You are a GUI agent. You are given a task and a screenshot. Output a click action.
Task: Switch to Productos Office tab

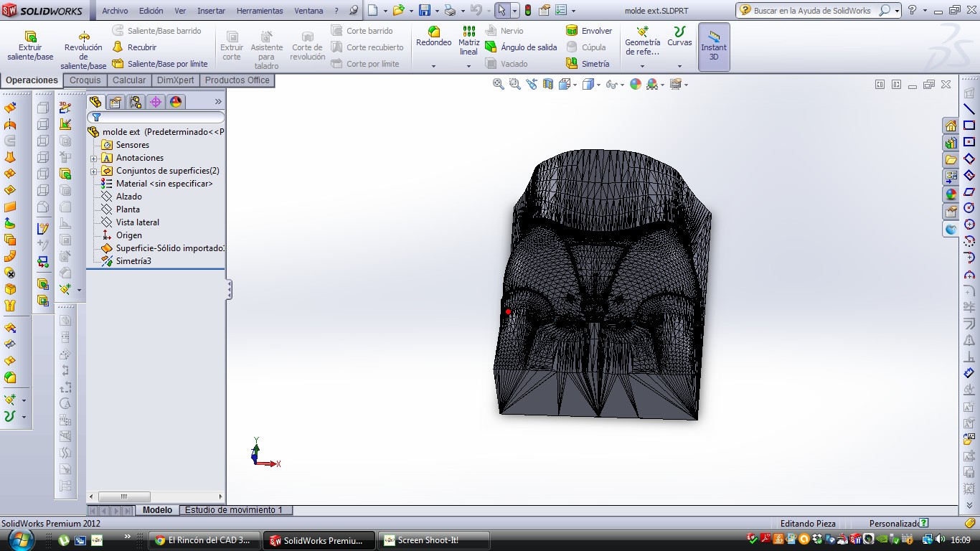237,80
